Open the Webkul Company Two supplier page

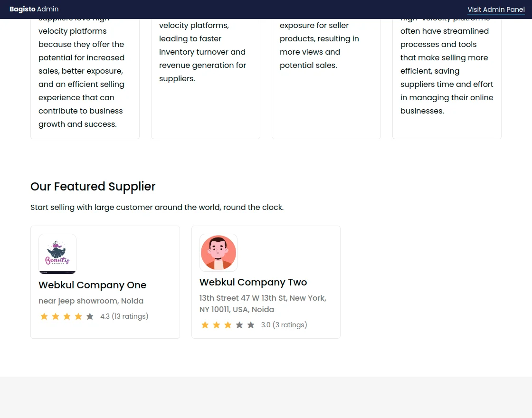[x=253, y=282]
